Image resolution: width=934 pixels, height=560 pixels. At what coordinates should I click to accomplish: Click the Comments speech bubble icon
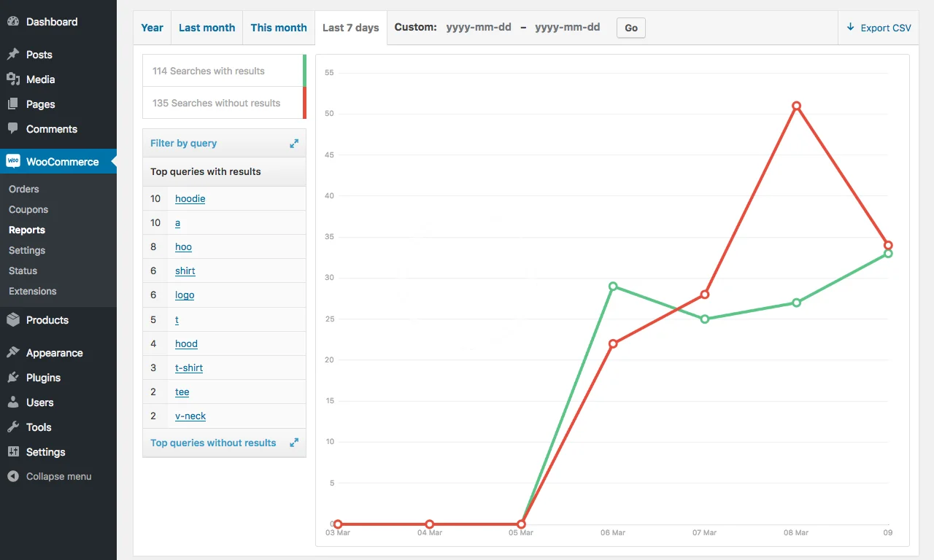pyautogui.click(x=13, y=128)
